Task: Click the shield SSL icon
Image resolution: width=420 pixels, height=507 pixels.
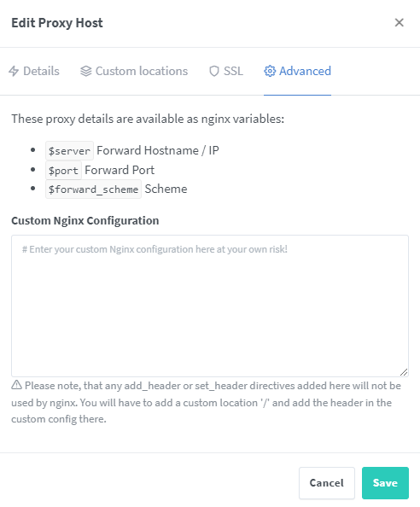Action: [214, 71]
